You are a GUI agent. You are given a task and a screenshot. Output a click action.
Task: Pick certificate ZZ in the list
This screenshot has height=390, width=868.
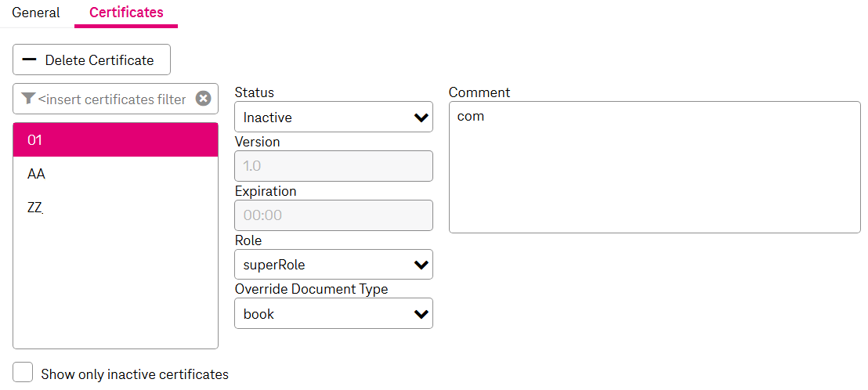click(115, 208)
